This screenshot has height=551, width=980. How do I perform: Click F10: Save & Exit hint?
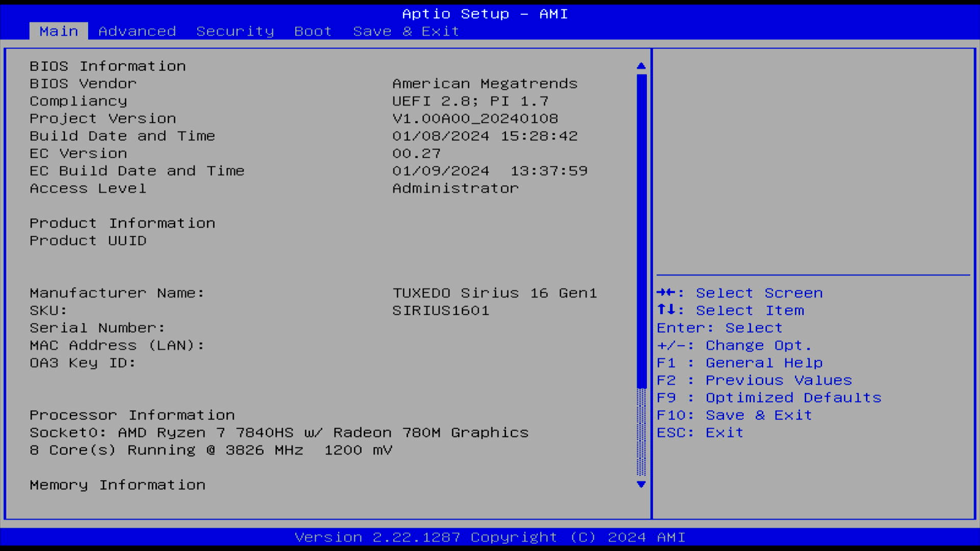(734, 415)
